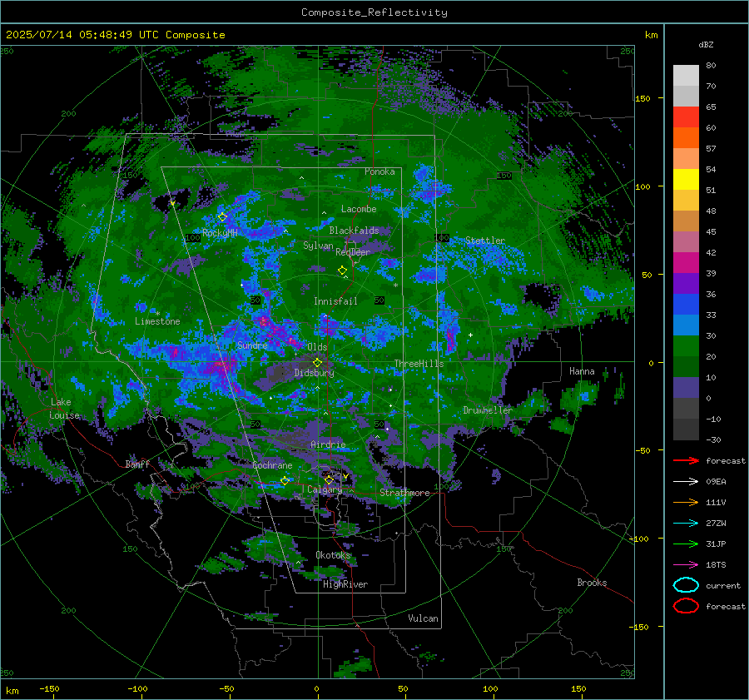
Task: Pick the 39 dBZ purple swatch
Action: (686, 283)
